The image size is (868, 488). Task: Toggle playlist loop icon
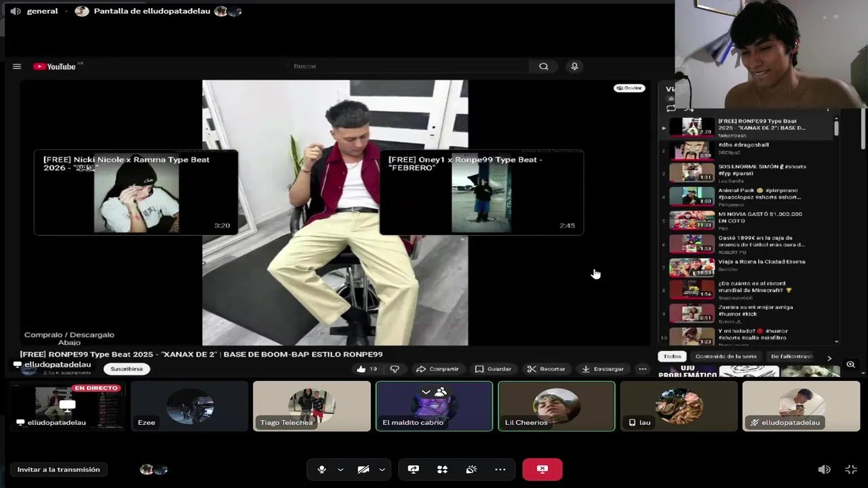point(671,108)
